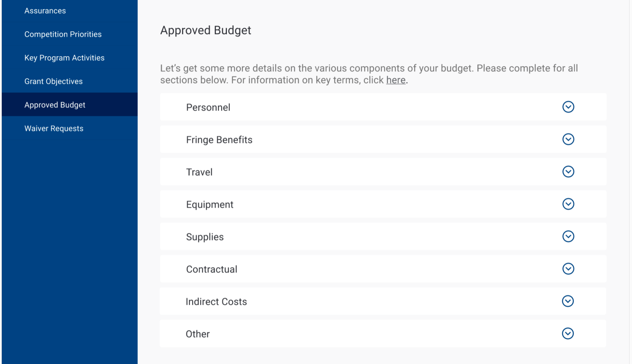
Task: Open Waiver Requests from the sidebar
Action: (x=54, y=128)
